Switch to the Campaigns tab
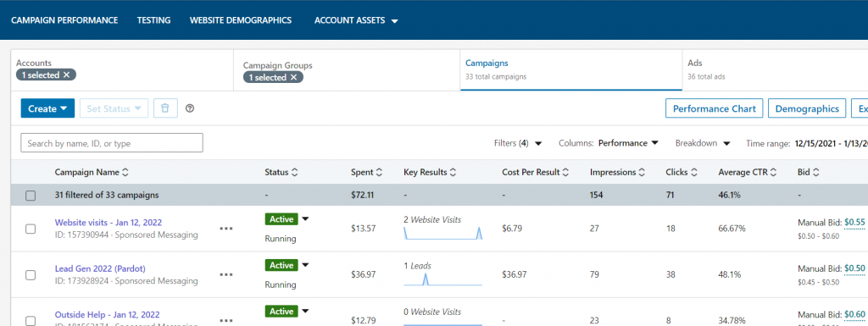 click(570, 70)
